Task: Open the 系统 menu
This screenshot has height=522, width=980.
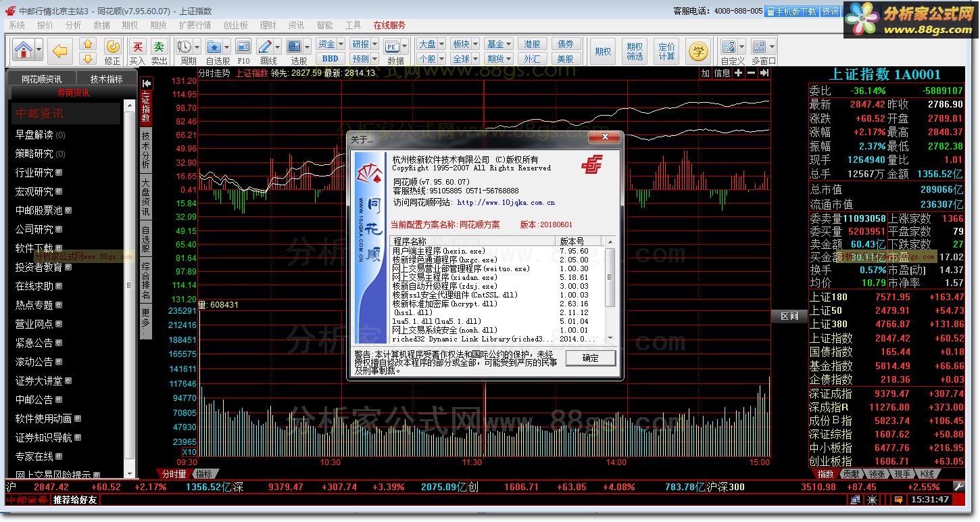Action: (16, 25)
